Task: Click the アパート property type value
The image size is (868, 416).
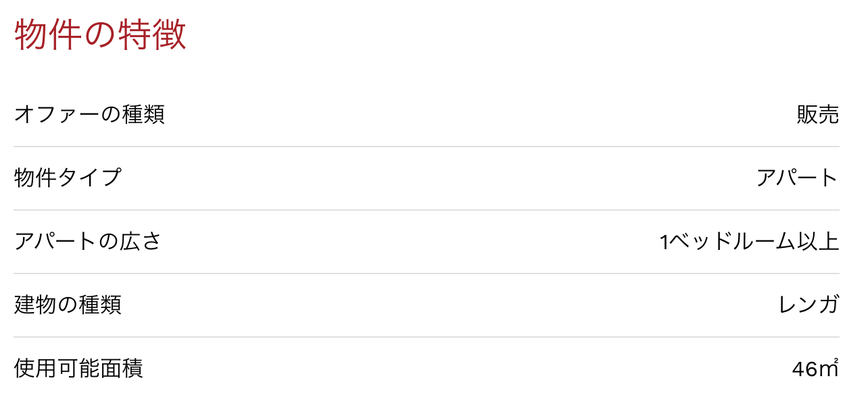Action: click(798, 178)
